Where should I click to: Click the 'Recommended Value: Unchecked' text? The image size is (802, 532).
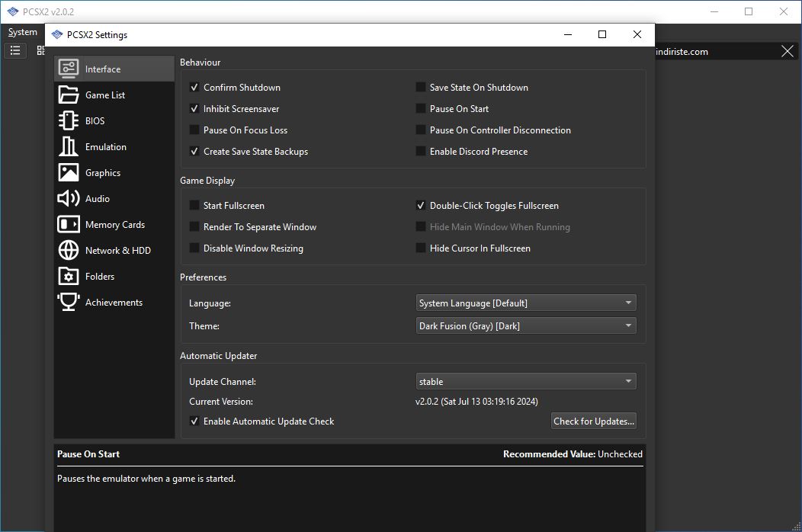click(x=573, y=453)
